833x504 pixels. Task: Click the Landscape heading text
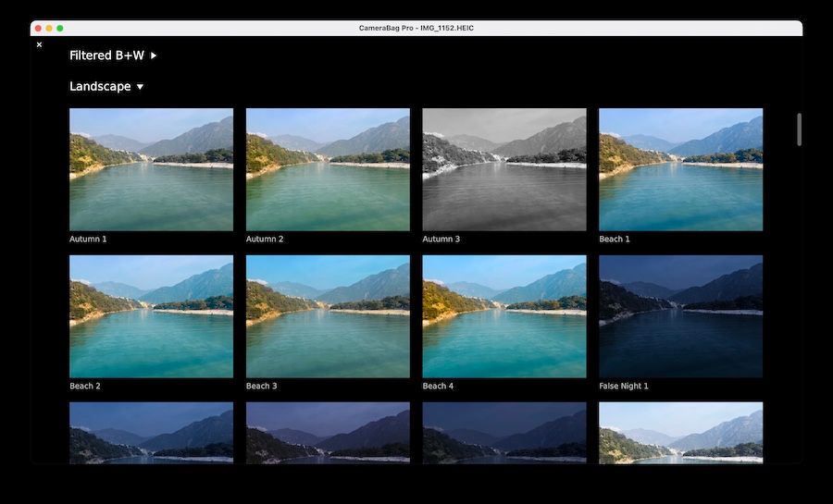pos(100,87)
